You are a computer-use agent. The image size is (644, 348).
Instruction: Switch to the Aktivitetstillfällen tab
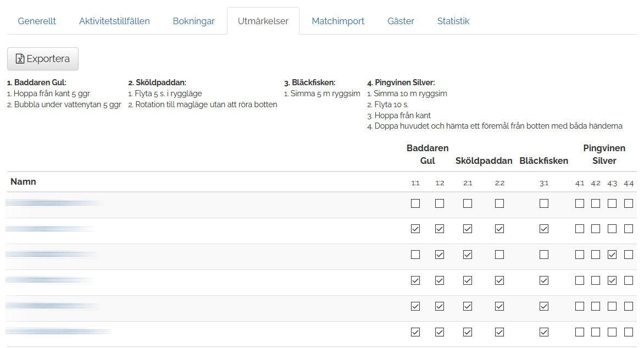pos(114,21)
